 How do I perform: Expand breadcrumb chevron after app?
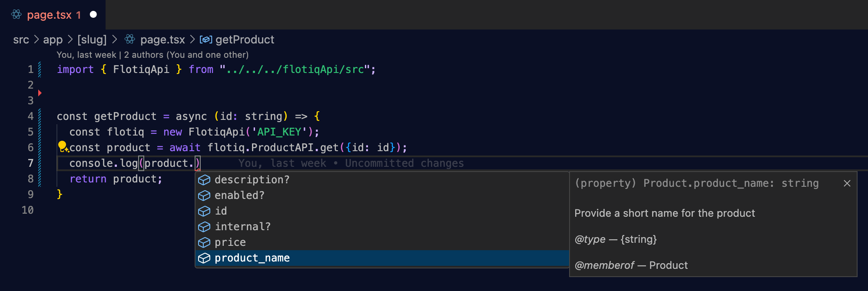pos(70,40)
